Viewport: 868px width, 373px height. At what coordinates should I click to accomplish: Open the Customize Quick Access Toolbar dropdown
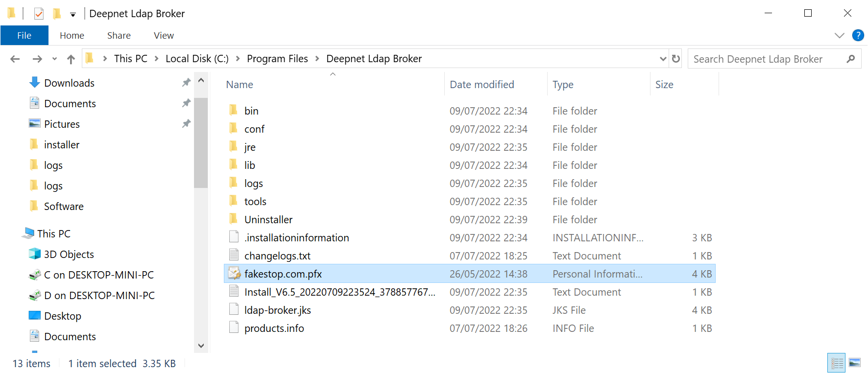click(x=73, y=15)
